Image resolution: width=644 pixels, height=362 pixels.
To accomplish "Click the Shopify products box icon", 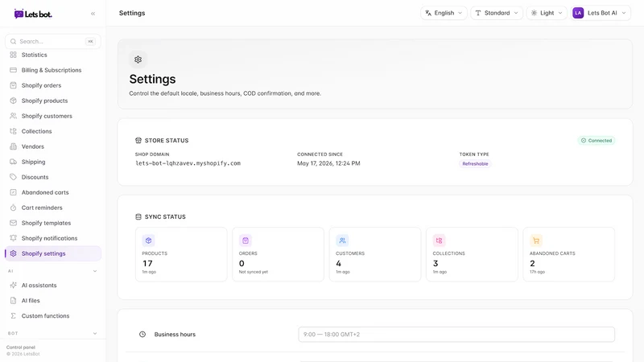I will click(x=13, y=101).
